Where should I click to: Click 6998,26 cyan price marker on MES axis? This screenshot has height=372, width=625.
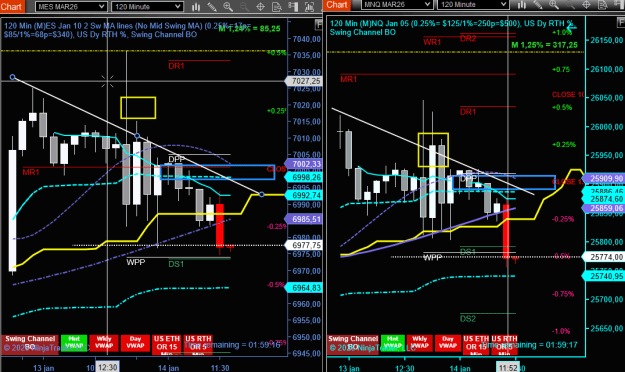click(x=303, y=177)
